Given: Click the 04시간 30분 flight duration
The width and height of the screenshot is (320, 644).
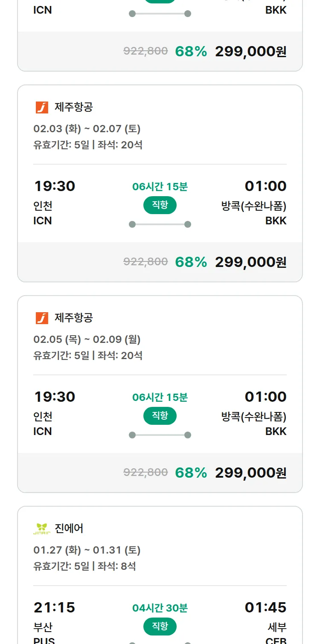Looking at the screenshot, I should pyautogui.click(x=160, y=608).
